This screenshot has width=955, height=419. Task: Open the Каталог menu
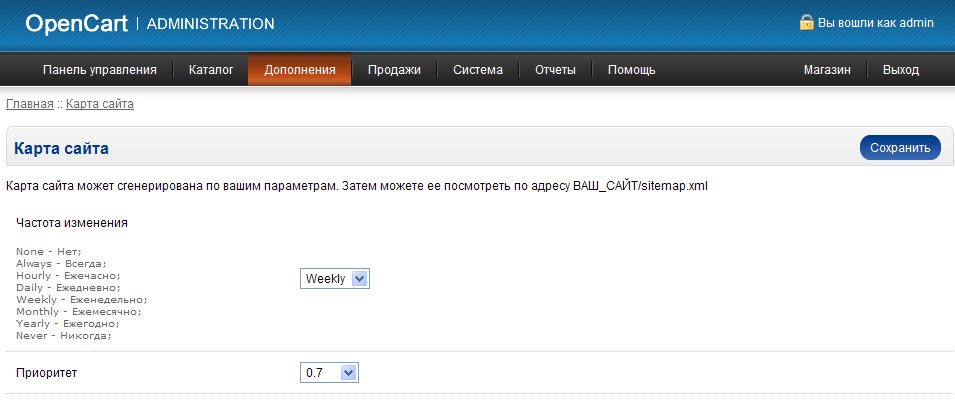point(211,70)
